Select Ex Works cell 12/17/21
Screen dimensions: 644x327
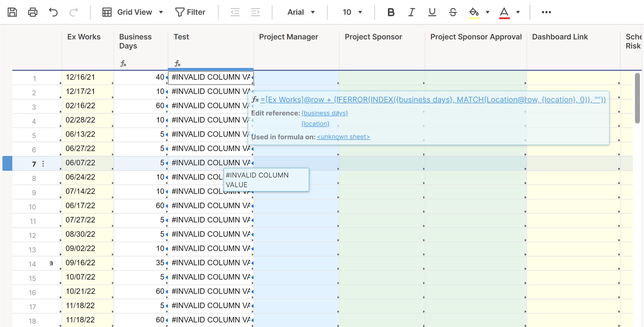click(88, 92)
